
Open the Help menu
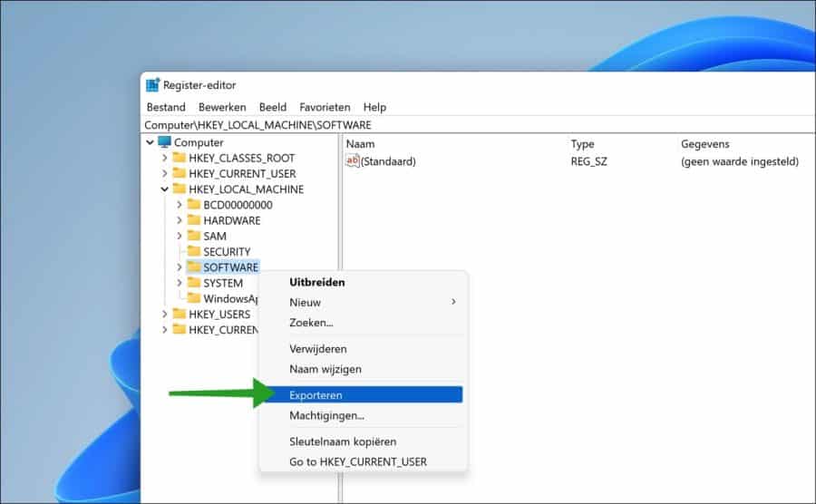(x=374, y=107)
